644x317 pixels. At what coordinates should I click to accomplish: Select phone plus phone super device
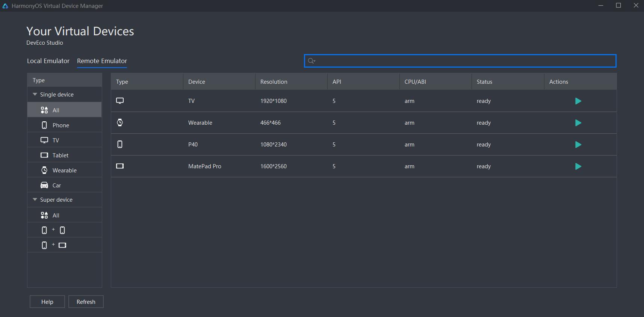[65, 230]
